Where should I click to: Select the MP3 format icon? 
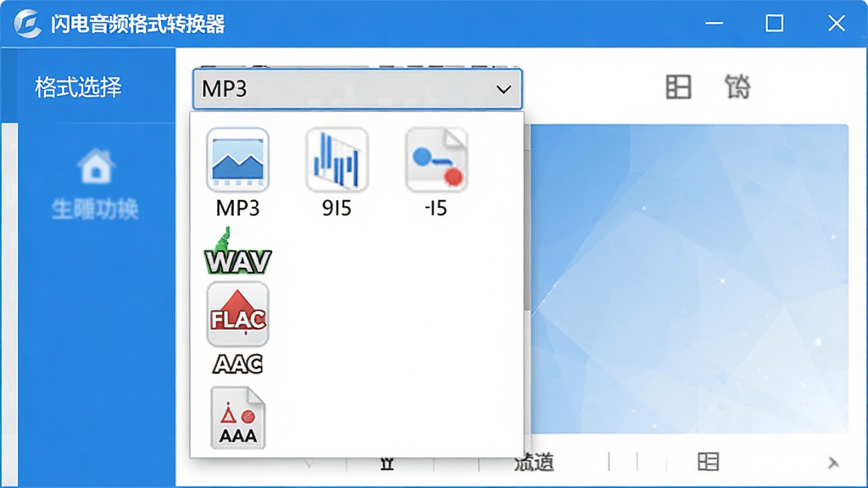pyautogui.click(x=237, y=160)
